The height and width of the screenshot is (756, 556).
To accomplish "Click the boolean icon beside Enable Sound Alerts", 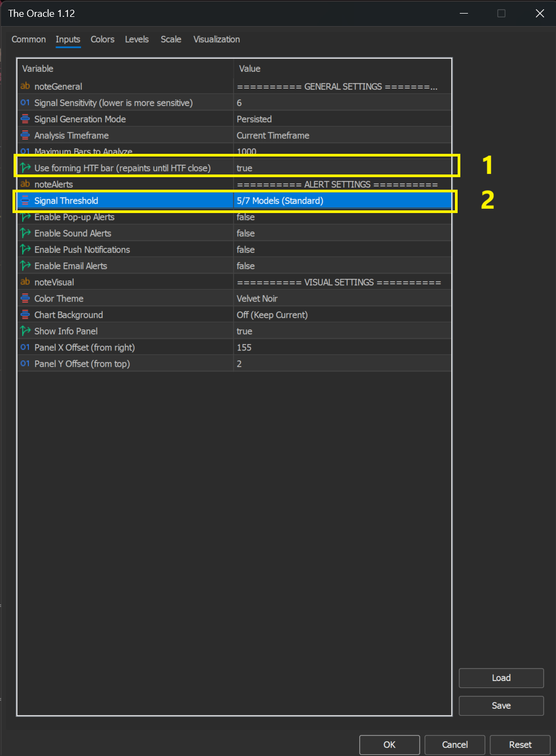I will [25, 233].
